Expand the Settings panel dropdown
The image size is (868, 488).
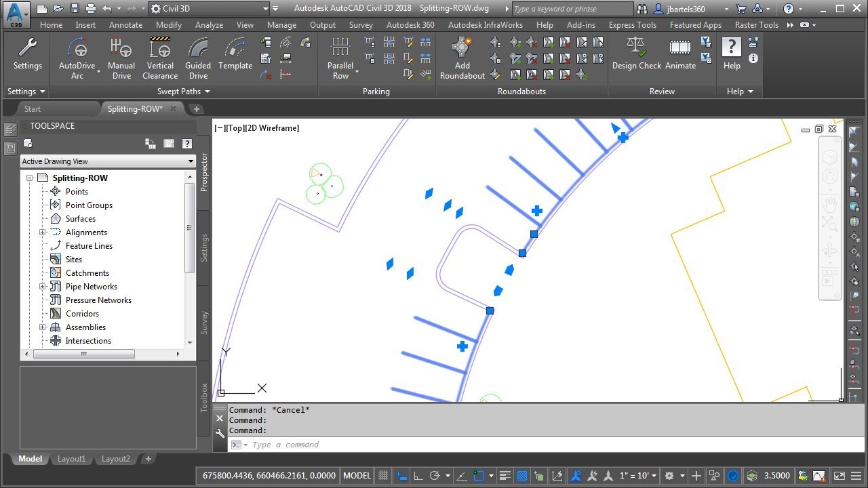click(26, 91)
